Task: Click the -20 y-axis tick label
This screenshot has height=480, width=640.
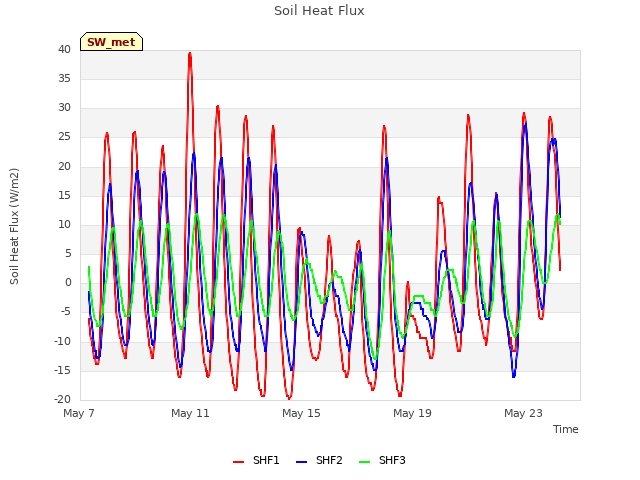Action: pyautogui.click(x=63, y=399)
